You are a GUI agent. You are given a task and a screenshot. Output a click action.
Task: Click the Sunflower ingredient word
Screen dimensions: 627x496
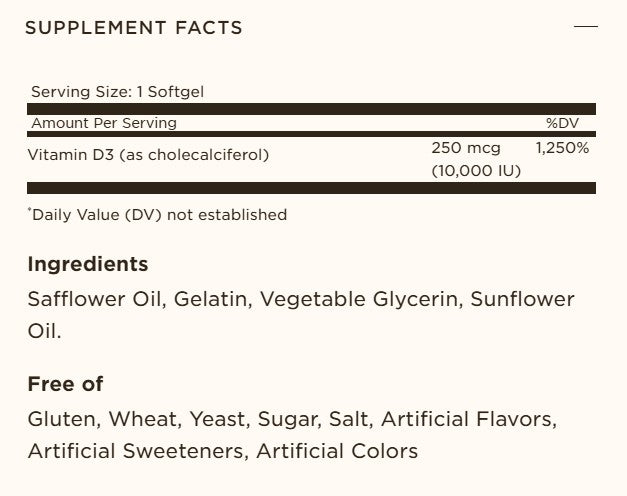pyautogui.click(x=522, y=300)
